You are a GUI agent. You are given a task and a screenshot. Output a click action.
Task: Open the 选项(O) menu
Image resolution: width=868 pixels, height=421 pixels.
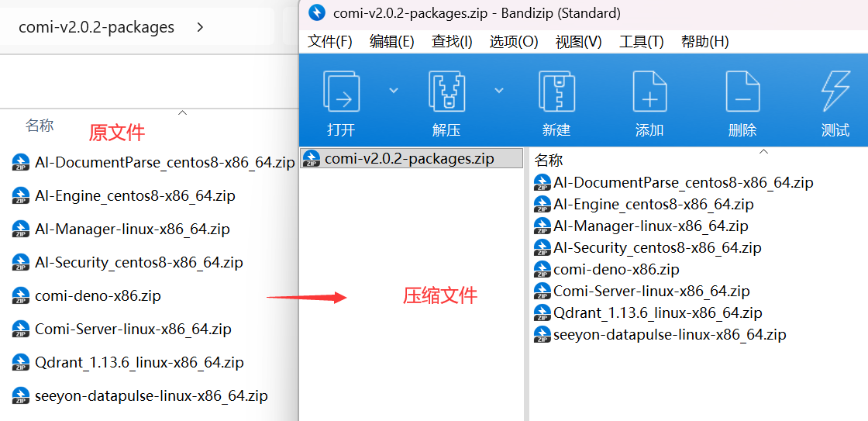(x=514, y=42)
